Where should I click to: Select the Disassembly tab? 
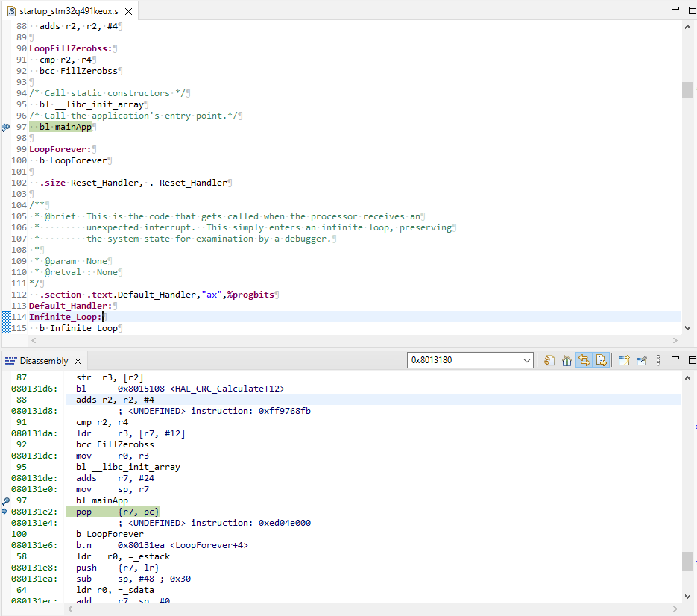tap(44, 361)
